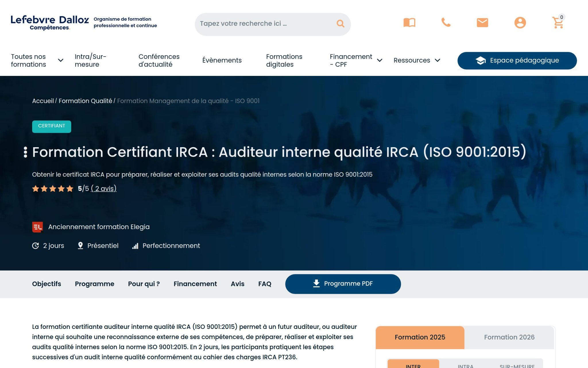Open the (2 avis) reviews link

click(x=104, y=189)
